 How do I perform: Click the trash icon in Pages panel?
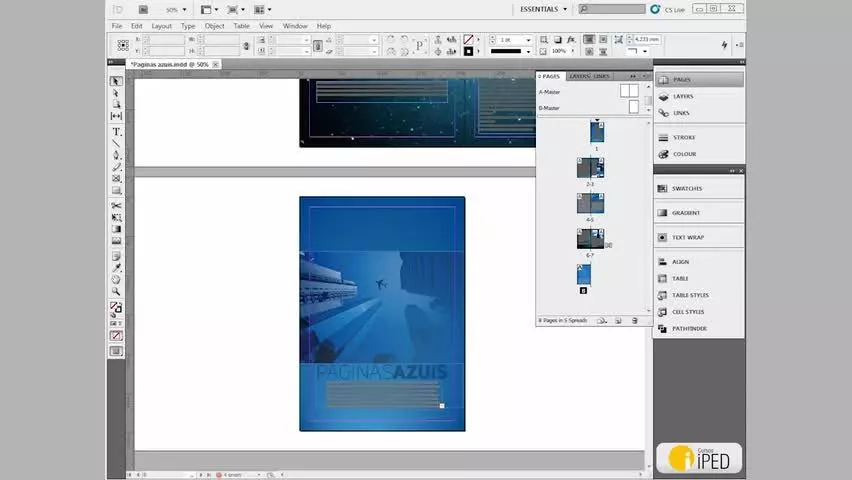pos(634,321)
